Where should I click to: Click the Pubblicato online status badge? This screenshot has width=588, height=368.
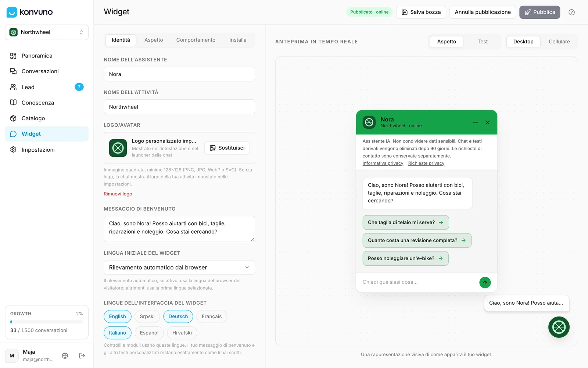coord(369,12)
